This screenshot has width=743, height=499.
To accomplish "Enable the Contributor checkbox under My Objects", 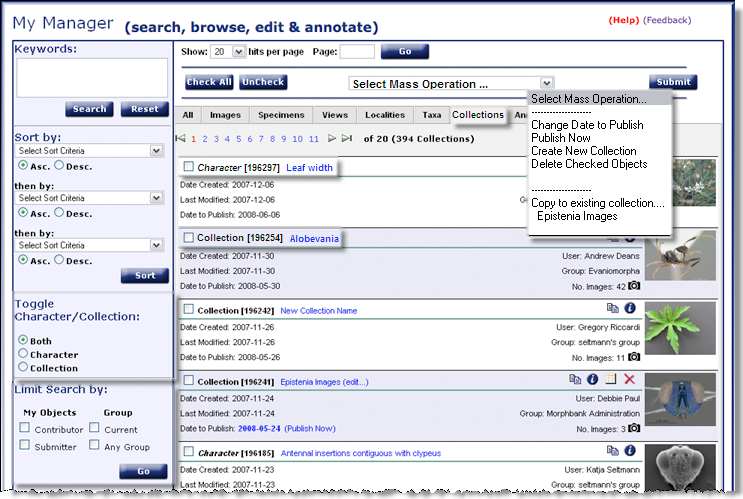I will pos(24,429).
